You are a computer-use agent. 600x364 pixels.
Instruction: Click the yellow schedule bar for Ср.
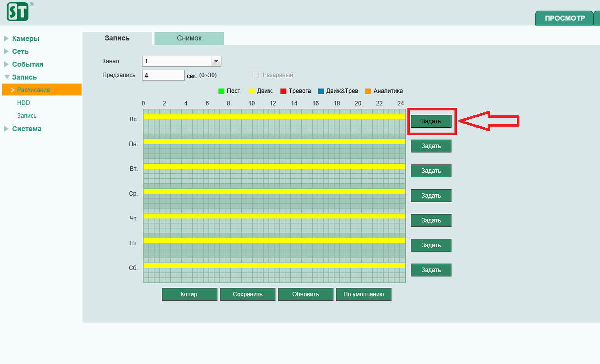(x=274, y=191)
